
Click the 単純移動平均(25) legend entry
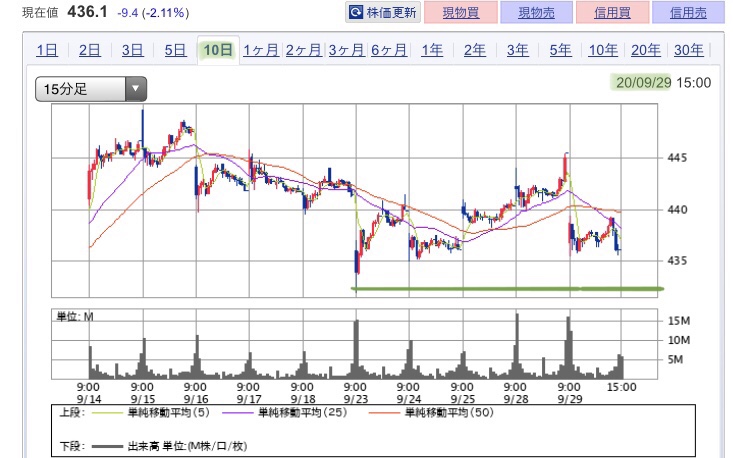click(285, 412)
